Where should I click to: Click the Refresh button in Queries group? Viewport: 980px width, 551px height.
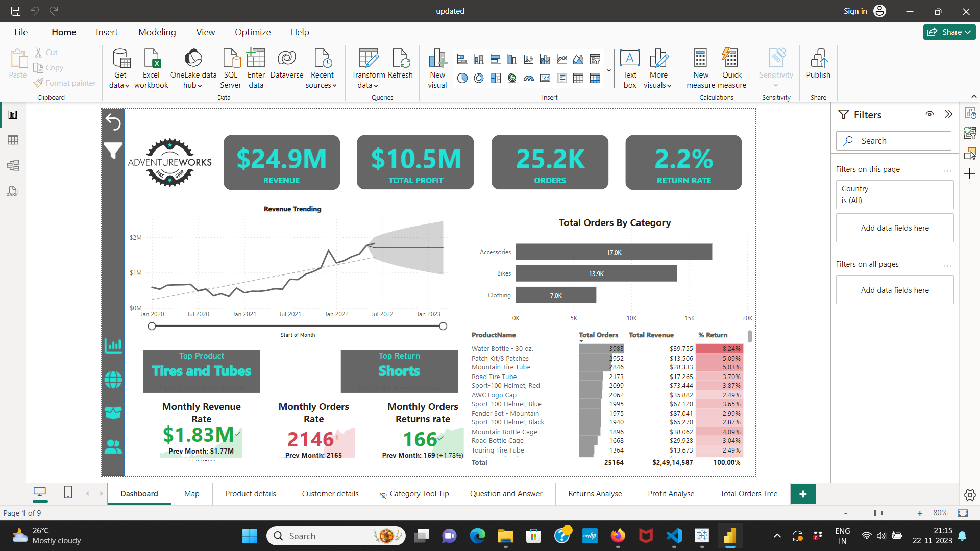click(x=401, y=66)
